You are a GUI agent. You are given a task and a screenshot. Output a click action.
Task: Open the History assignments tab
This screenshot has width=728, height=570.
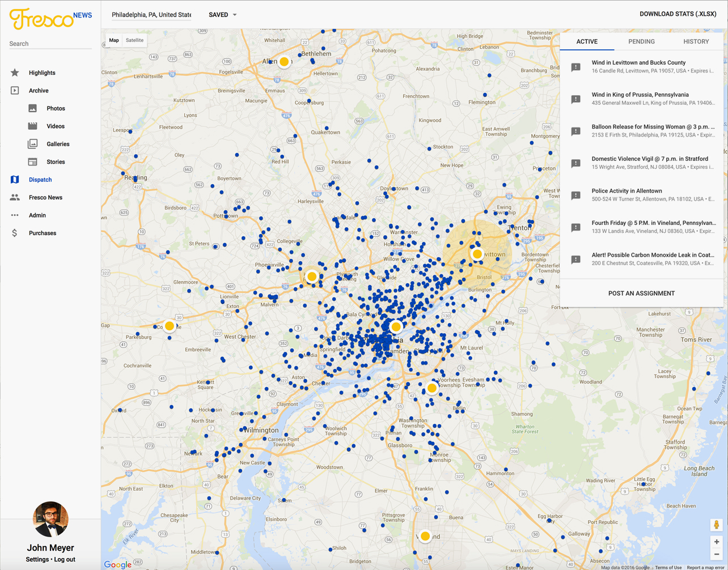pyautogui.click(x=696, y=41)
